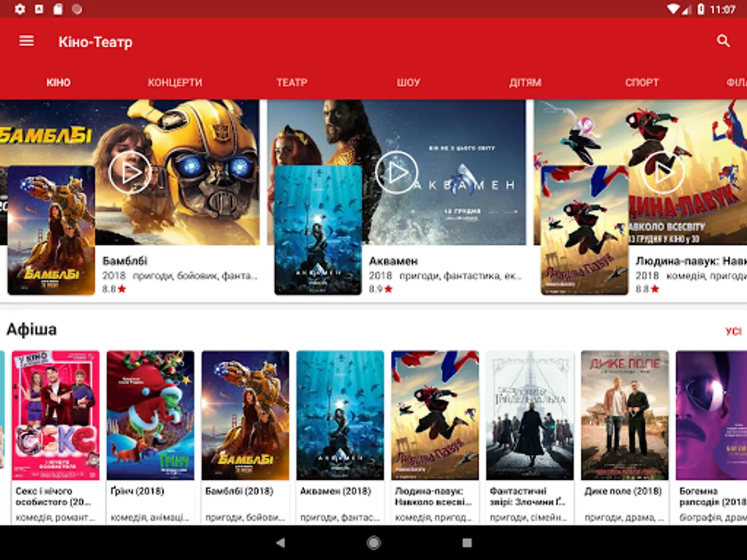Image resolution: width=747 pixels, height=560 pixels.
Task: Open Ґрінч poster in Афіша
Action: pos(151,415)
